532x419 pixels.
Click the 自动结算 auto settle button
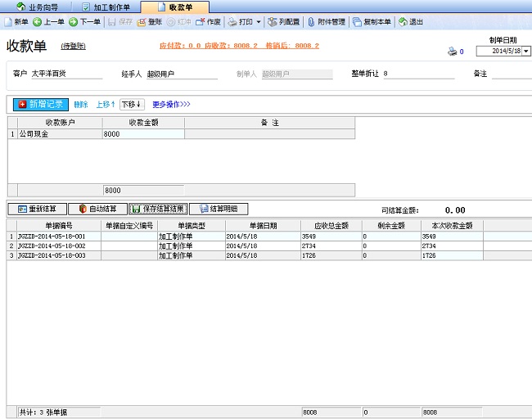coord(97,209)
